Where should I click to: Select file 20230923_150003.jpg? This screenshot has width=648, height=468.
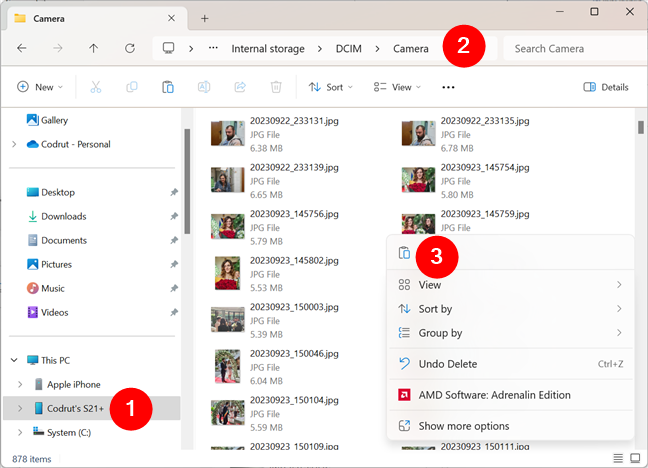coord(275,320)
